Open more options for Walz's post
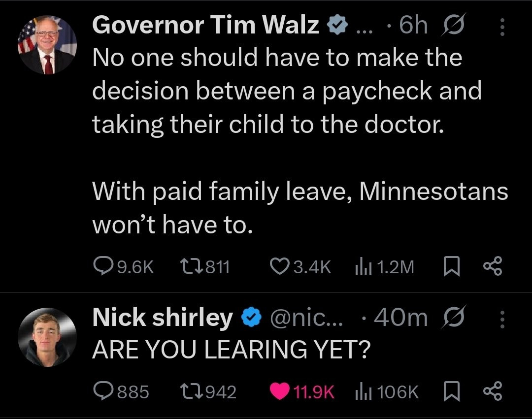 (x=502, y=27)
